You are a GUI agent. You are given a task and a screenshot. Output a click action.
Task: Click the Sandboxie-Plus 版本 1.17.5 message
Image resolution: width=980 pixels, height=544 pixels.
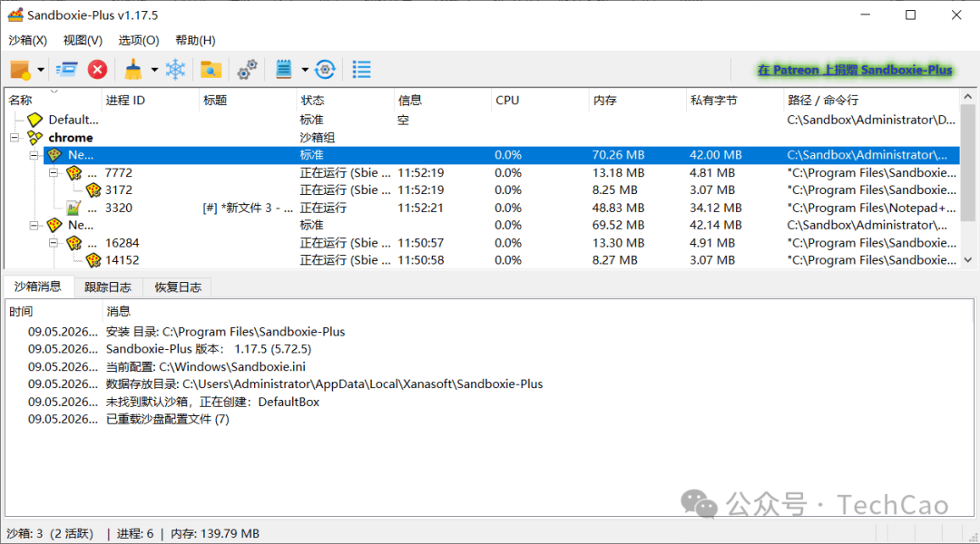click(209, 349)
